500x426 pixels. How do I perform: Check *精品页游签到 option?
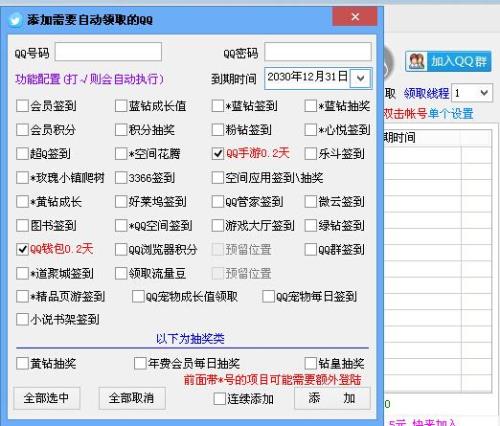click(x=22, y=296)
